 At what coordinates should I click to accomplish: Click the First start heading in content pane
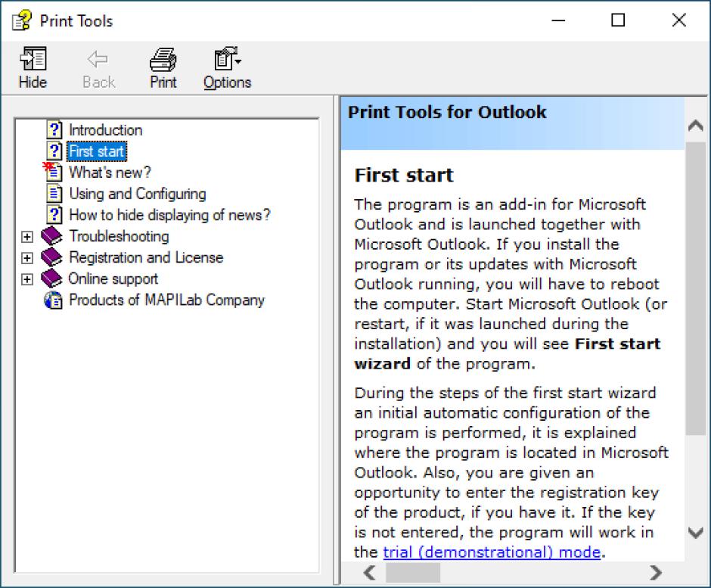[x=404, y=175]
